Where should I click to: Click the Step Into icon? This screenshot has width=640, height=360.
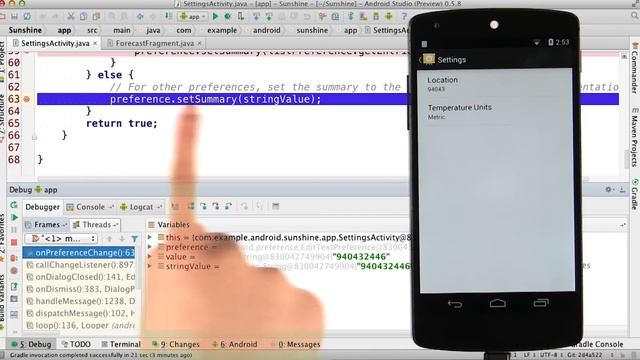point(203,207)
